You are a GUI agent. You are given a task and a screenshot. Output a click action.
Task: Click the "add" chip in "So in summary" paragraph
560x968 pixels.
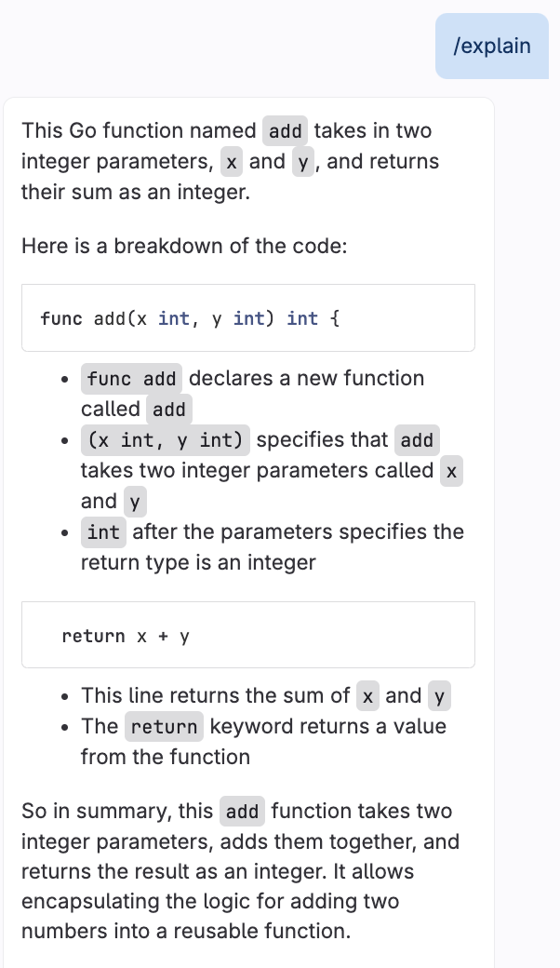(242, 812)
